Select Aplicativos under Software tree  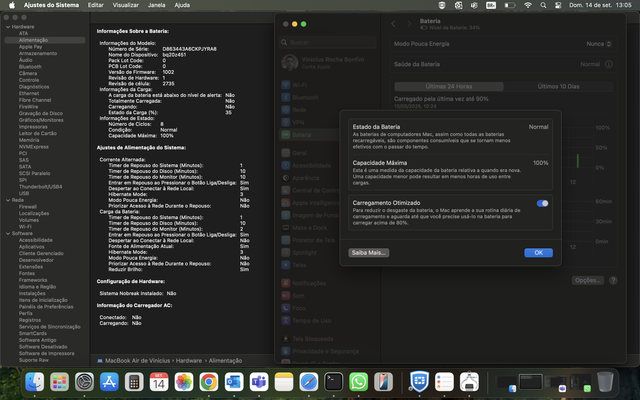[x=31, y=247]
